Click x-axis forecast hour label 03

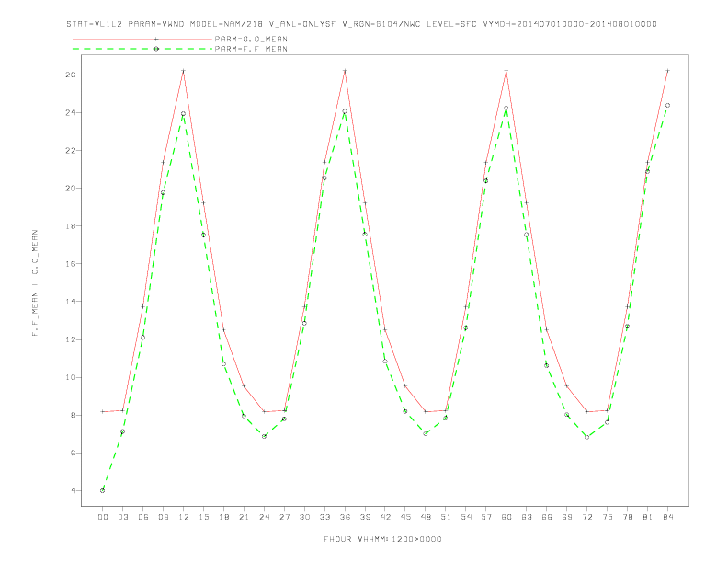coord(122,517)
